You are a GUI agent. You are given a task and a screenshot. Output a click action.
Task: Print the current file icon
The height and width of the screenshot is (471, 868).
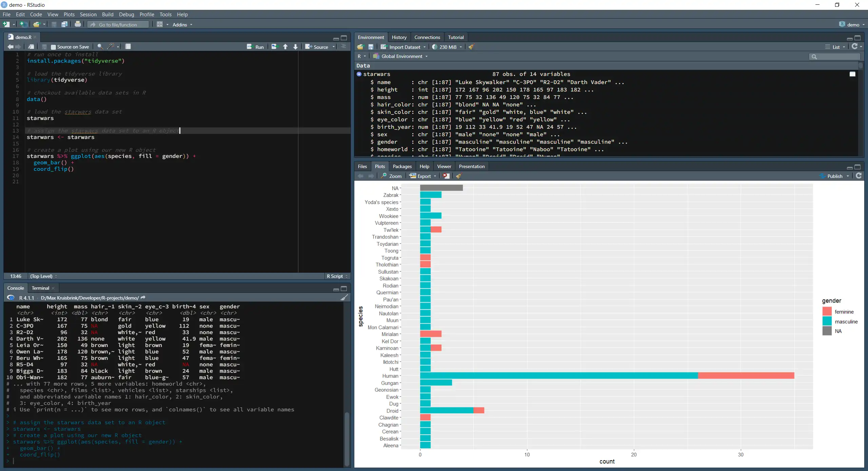click(78, 24)
